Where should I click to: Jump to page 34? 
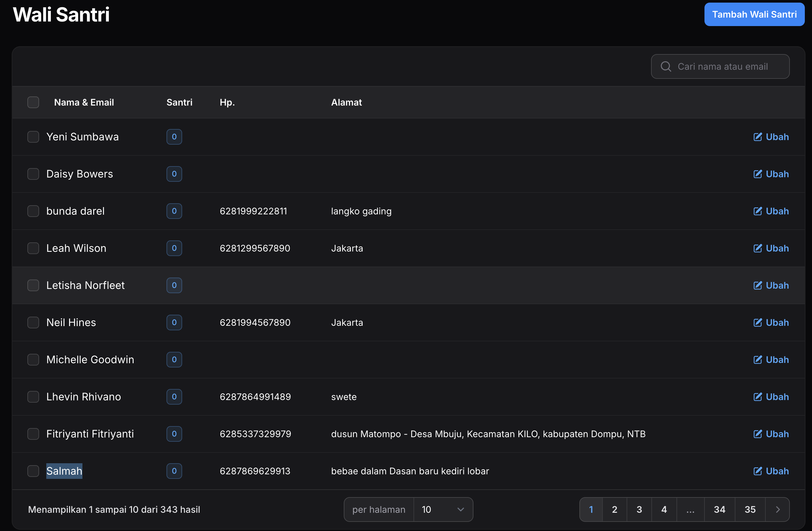click(x=719, y=509)
